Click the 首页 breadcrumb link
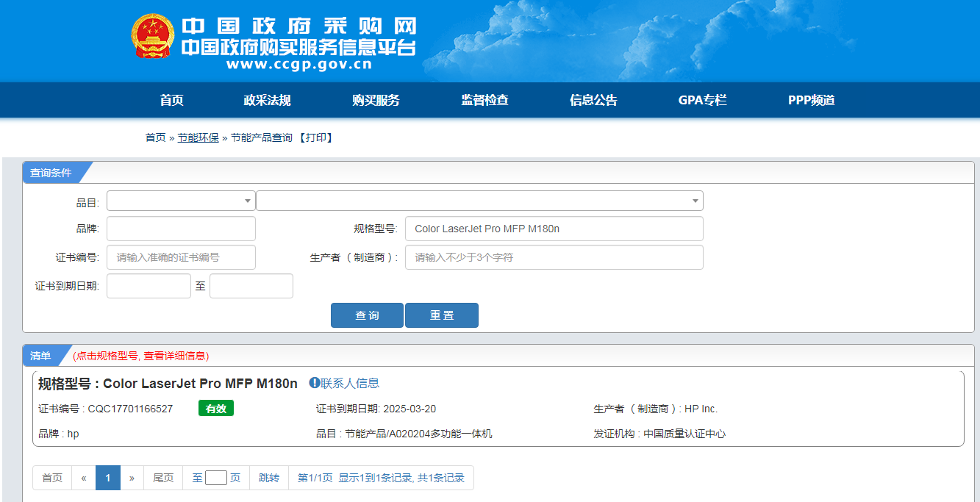This screenshot has width=980, height=502. click(155, 137)
